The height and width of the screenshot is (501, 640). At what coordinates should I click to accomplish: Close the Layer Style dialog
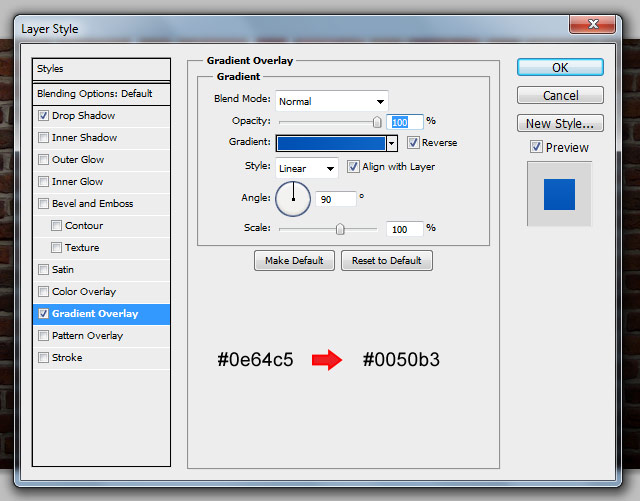[x=593, y=24]
